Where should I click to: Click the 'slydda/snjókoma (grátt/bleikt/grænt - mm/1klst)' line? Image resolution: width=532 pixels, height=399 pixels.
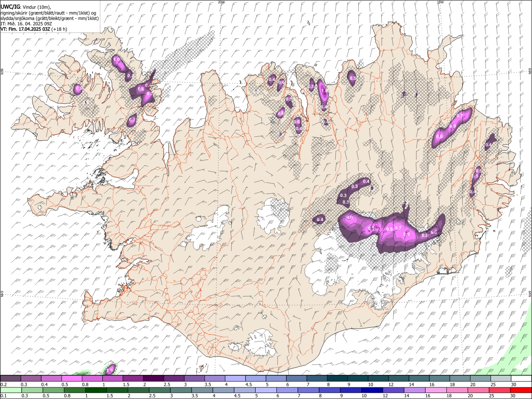pyautogui.click(x=49, y=18)
